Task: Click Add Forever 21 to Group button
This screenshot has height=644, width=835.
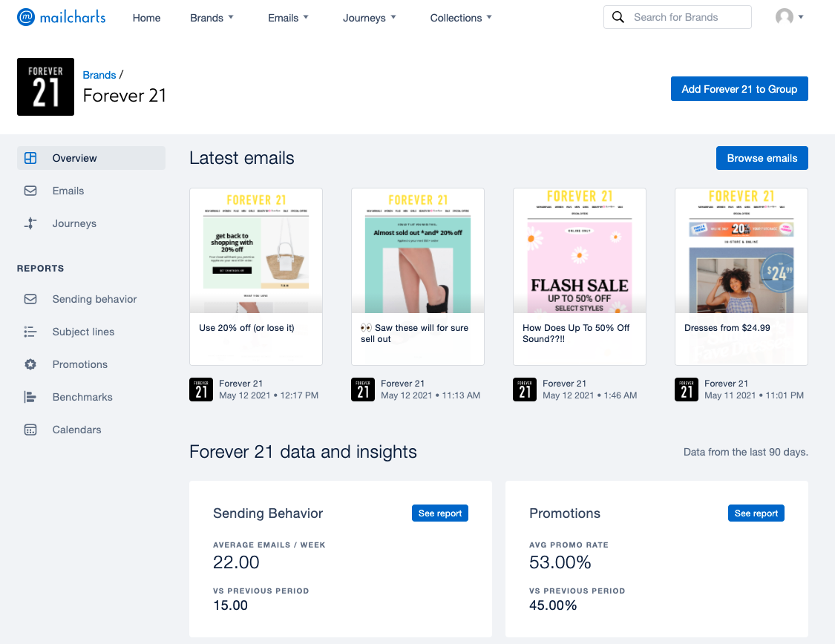Action: 739,89
